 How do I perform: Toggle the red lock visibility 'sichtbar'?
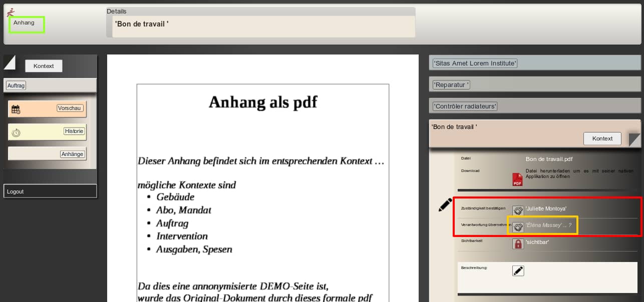(518, 243)
